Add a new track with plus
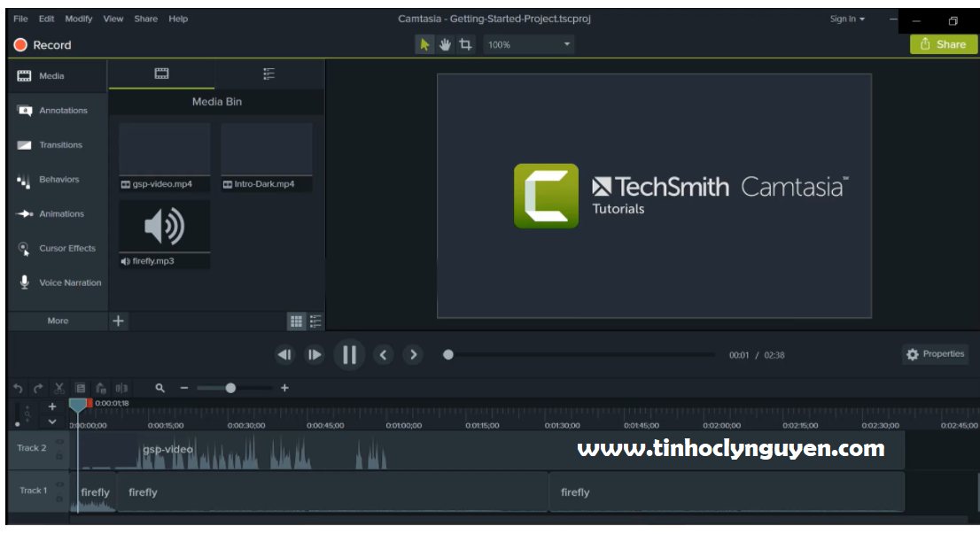This screenshot has height=534, width=980. 52,406
